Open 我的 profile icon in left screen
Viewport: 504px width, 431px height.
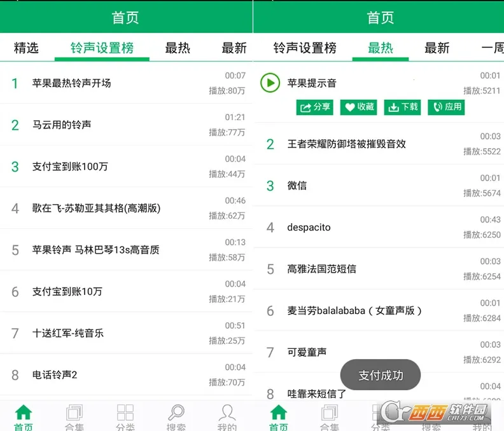227,416
